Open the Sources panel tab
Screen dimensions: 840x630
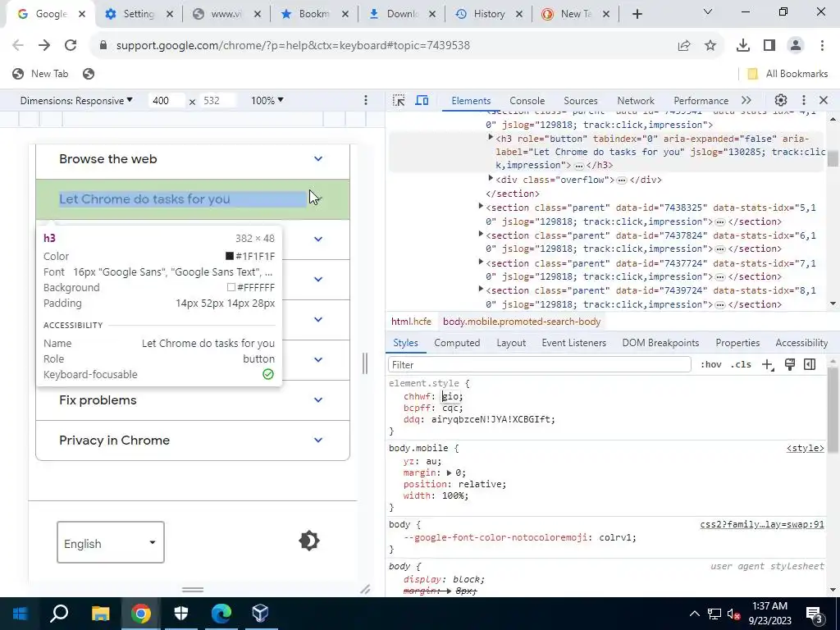(x=580, y=101)
